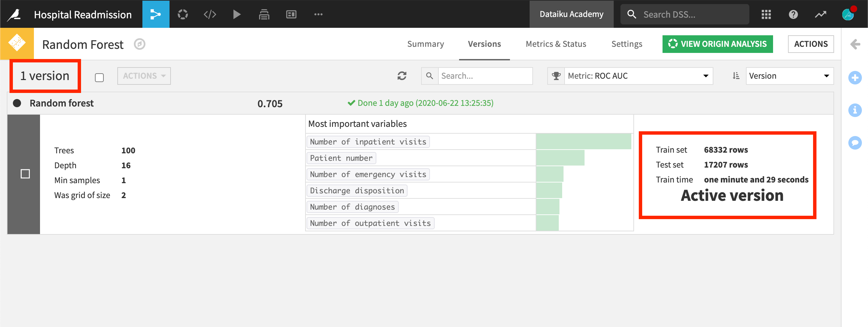Viewport: 868px width, 327px height.
Task: Open the Random forest version row title
Action: coord(61,103)
